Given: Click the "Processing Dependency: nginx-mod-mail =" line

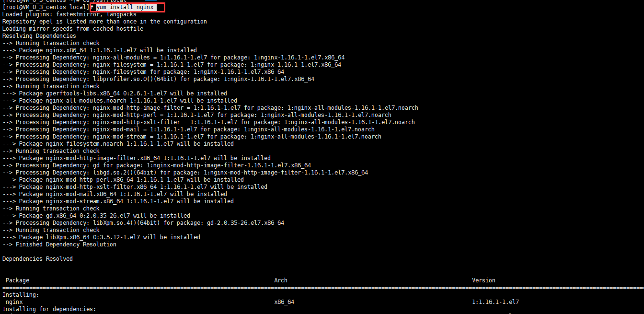Looking at the screenshot, I should [188, 129].
